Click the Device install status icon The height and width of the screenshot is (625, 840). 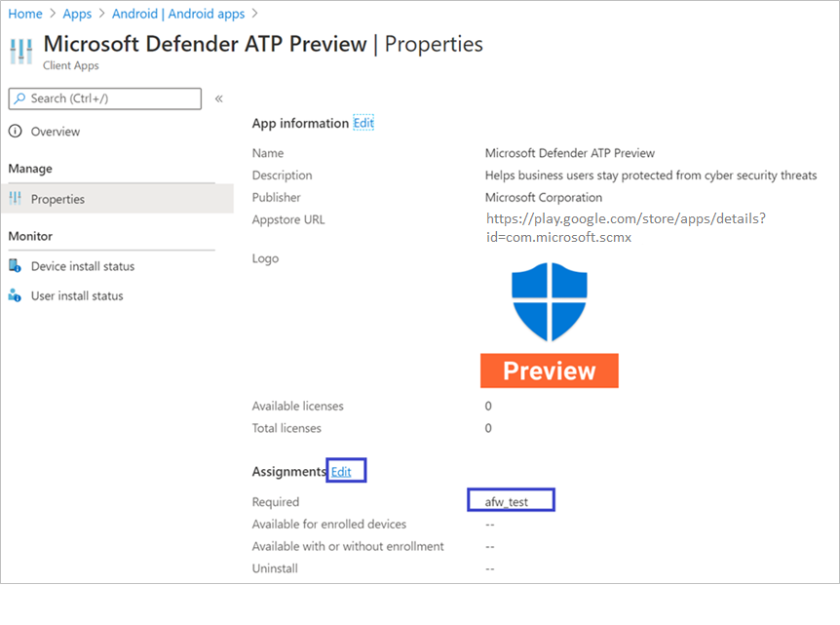(16, 266)
